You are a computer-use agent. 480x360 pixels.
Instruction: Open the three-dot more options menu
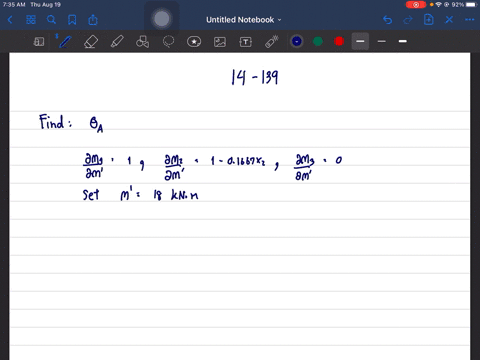click(470, 20)
